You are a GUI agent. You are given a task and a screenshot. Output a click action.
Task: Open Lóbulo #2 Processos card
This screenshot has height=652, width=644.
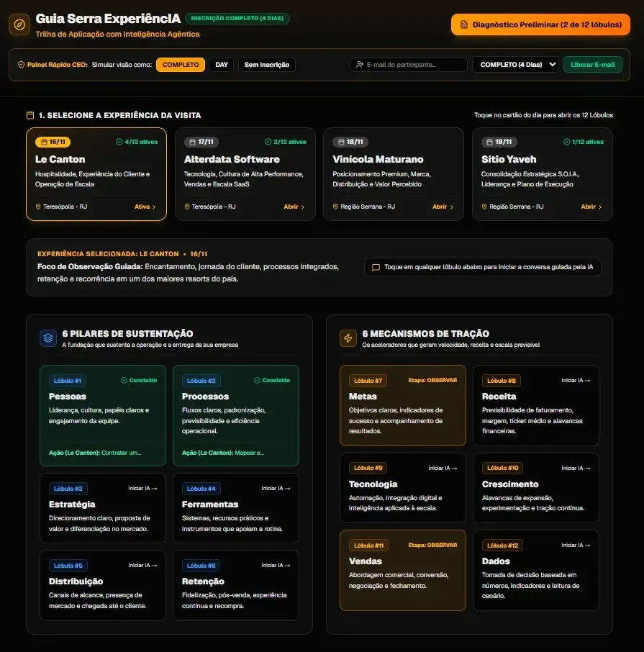click(236, 415)
